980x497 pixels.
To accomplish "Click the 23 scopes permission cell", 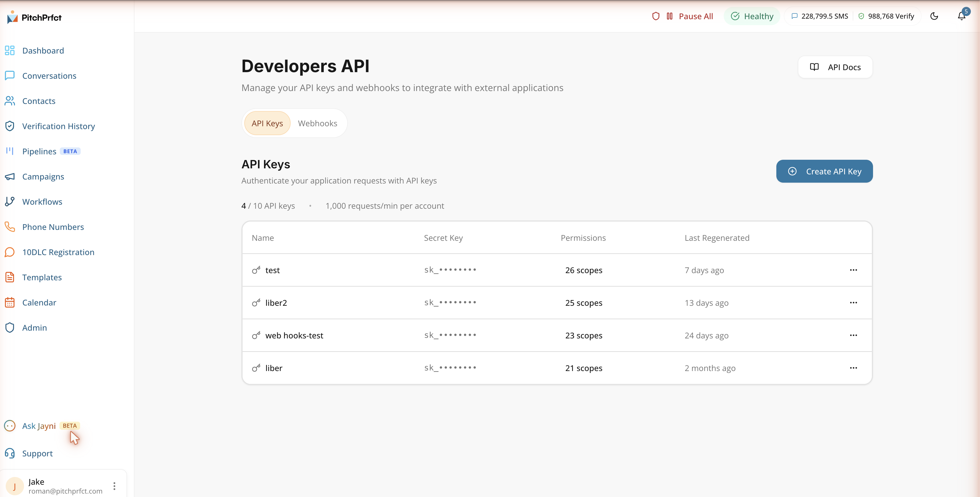I will (584, 335).
